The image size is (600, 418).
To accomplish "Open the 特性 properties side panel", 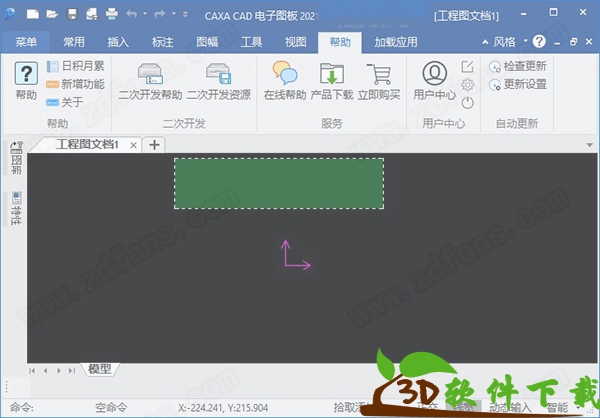I will pos(16,208).
